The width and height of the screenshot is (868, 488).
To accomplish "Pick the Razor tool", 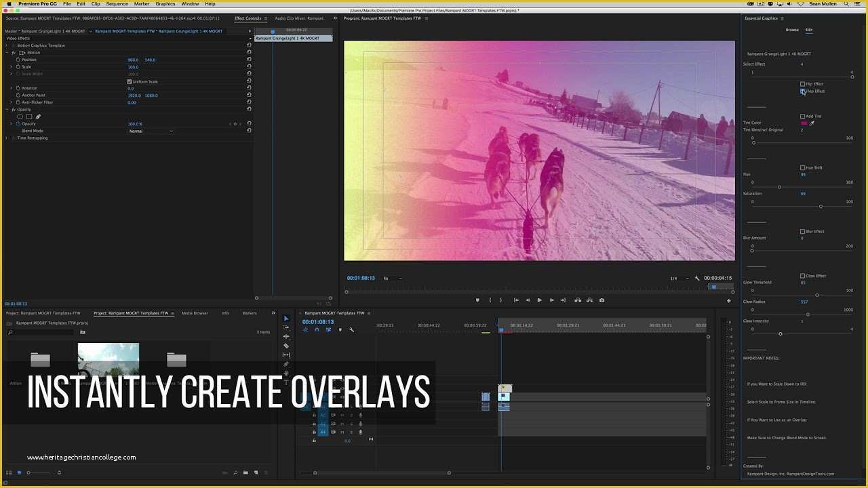I will (286, 346).
